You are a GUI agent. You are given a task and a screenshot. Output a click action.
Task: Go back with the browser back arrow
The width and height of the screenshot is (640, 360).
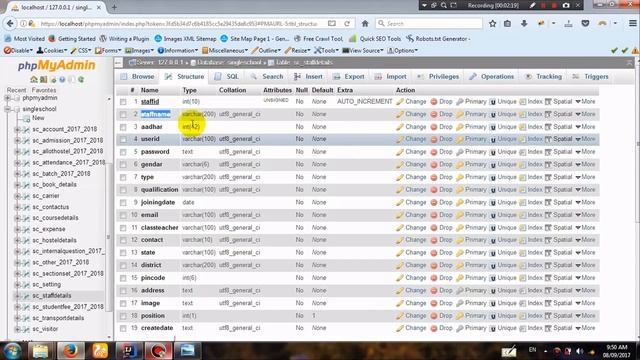10,24
